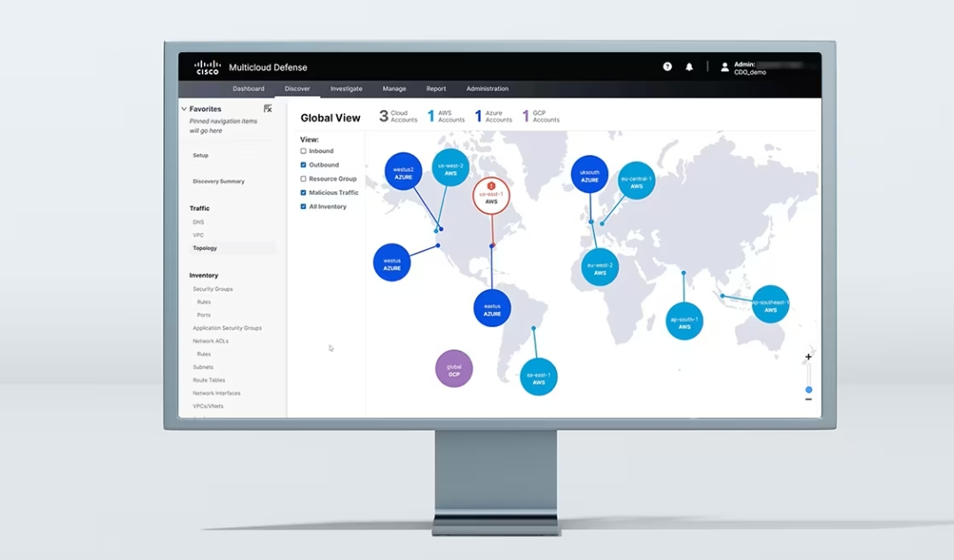Screen dimensions: 954x560
Task: Select the us-east-1 AWS alert node
Action: (491, 195)
